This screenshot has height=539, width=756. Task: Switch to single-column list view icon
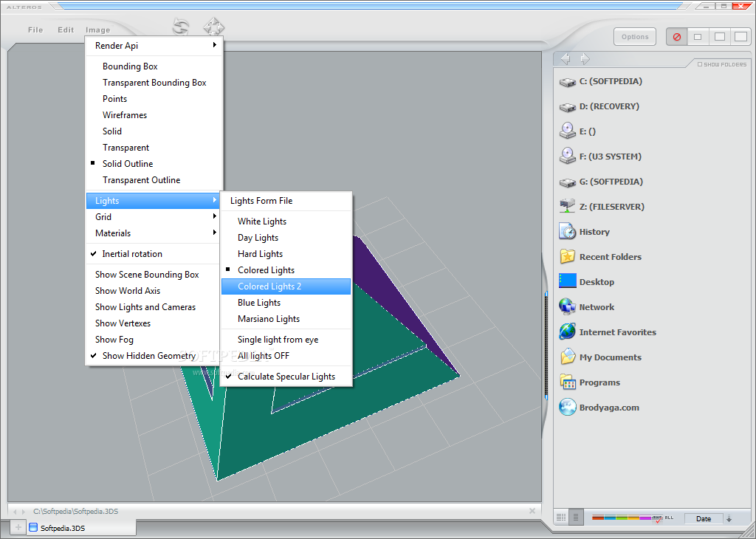pos(575,518)
